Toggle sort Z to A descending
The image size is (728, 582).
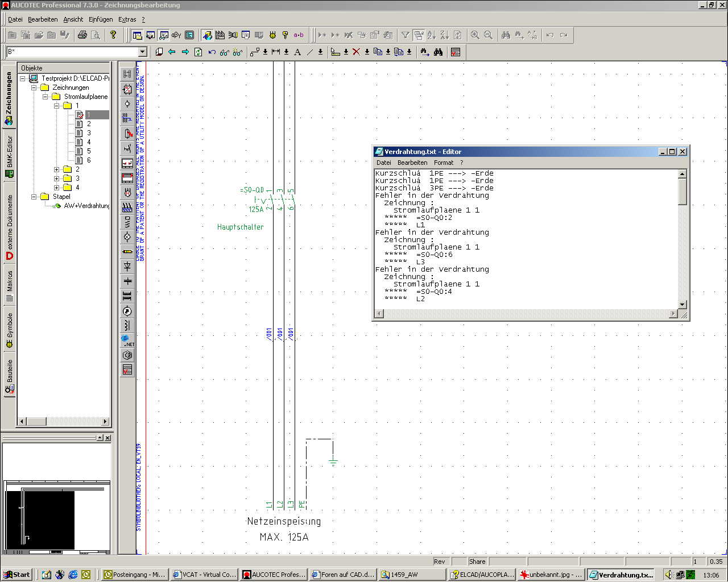pos(445,35)
